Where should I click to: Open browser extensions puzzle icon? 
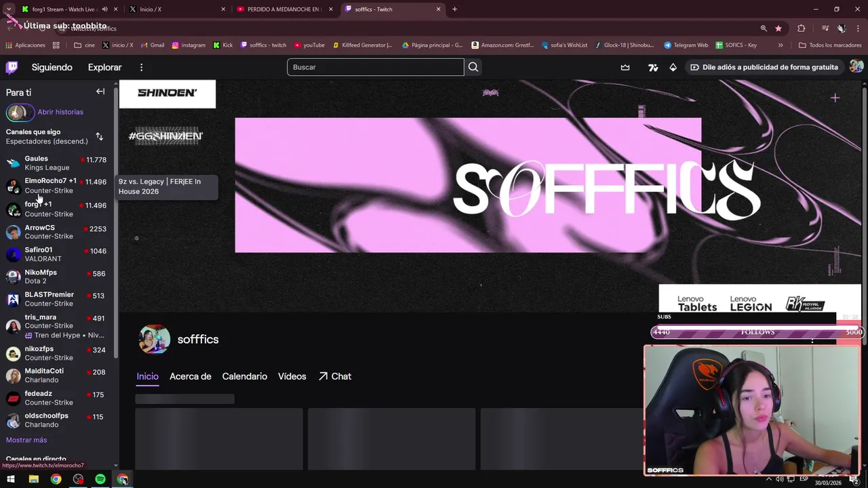point(802,28)
